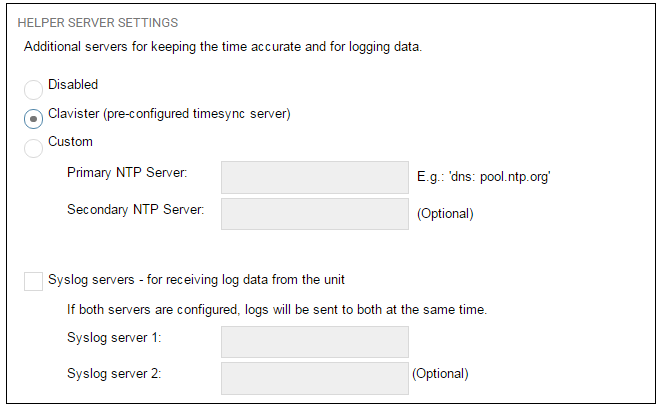Click '(Optional)' beside Secondary NTP Server
Image resolution: width=660 pixels, height=408 pixels.
(x=445, y=213)
